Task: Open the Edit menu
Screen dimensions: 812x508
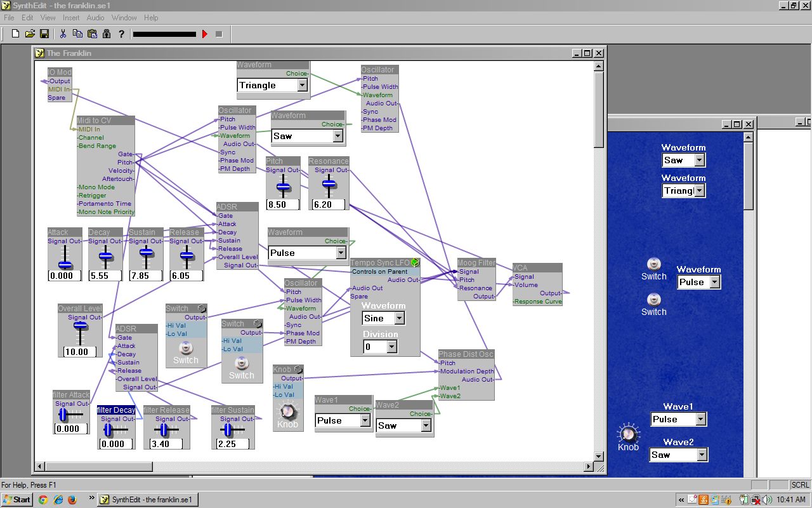Action: [x=27, y=18]
